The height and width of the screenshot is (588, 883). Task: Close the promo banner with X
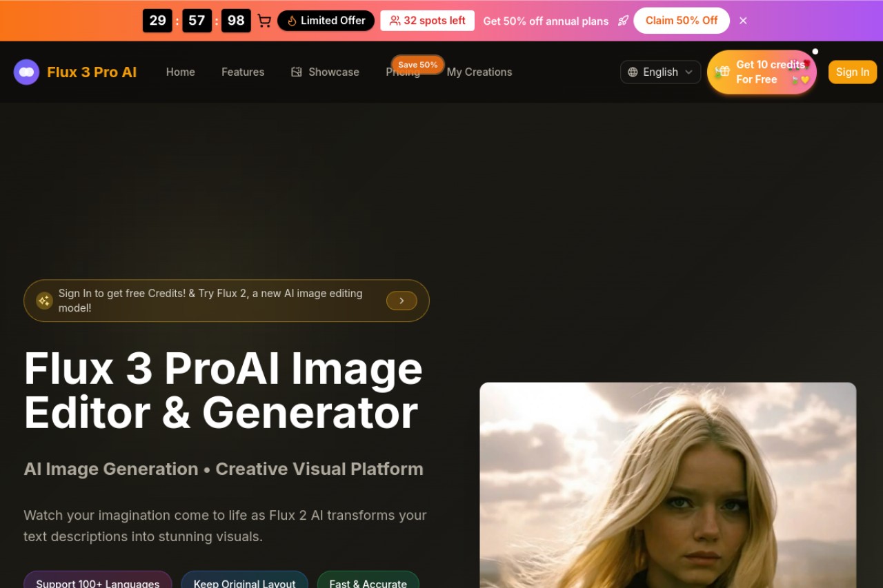point(743,21)
